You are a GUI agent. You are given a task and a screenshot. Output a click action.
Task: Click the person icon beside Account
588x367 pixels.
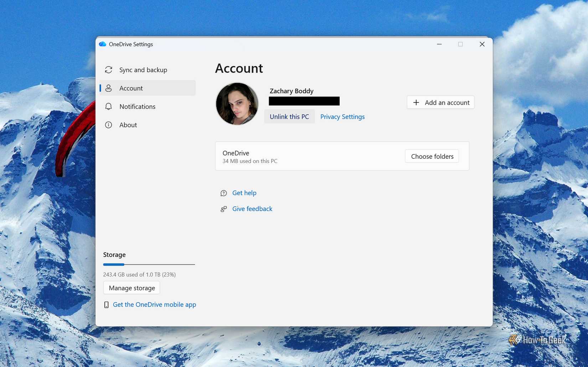pos(109,88)
